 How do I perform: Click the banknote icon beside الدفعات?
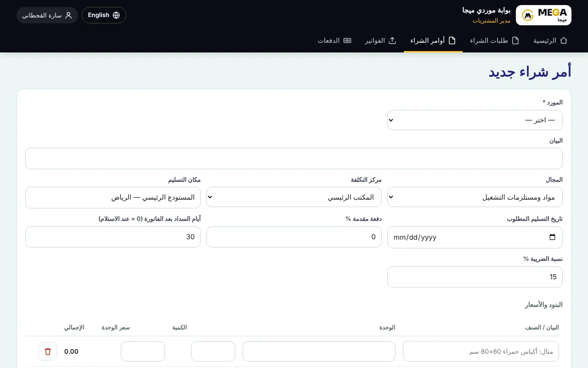[347, 40]
